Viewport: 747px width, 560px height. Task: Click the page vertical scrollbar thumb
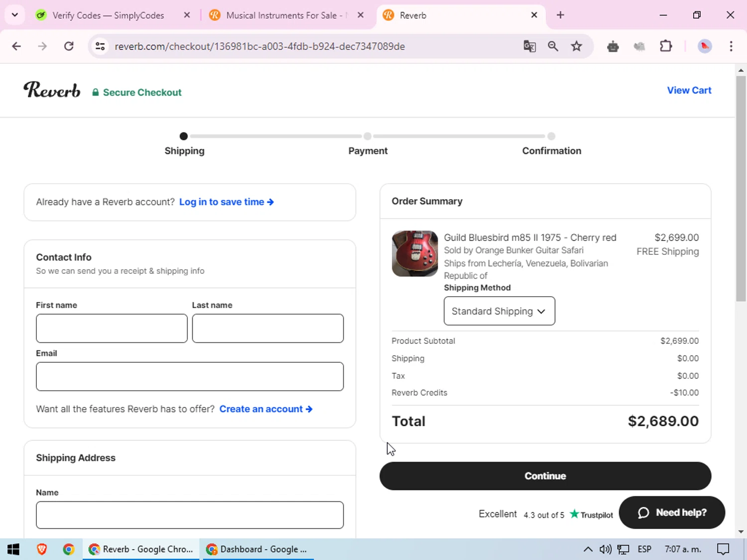tap(741, 188)
